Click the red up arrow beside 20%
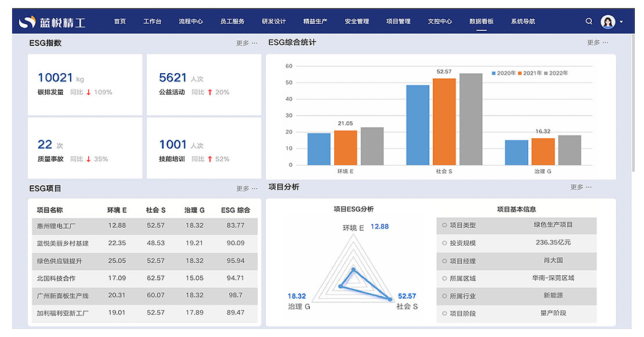The width and height of the screenshot is (644, 337). click(209, 92)
